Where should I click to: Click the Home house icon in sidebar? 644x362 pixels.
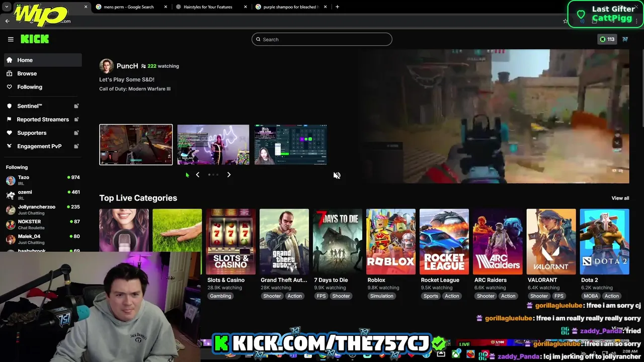[9, 60]
